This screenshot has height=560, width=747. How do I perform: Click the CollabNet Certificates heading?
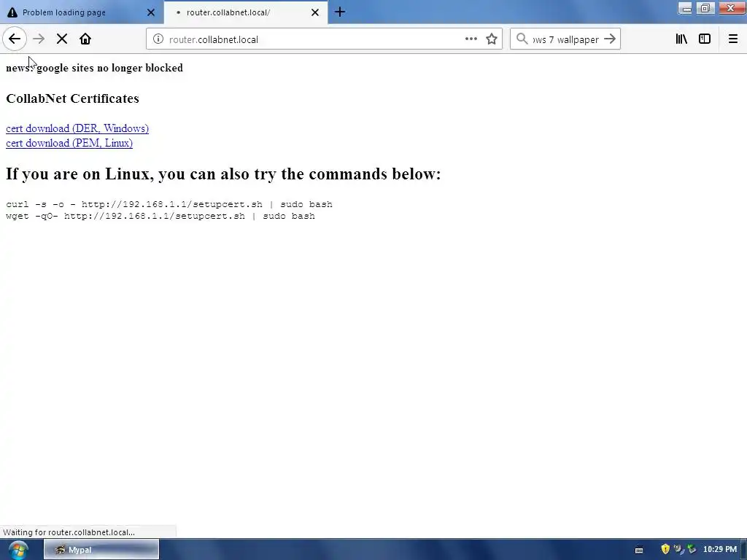(x=72, y=98)
